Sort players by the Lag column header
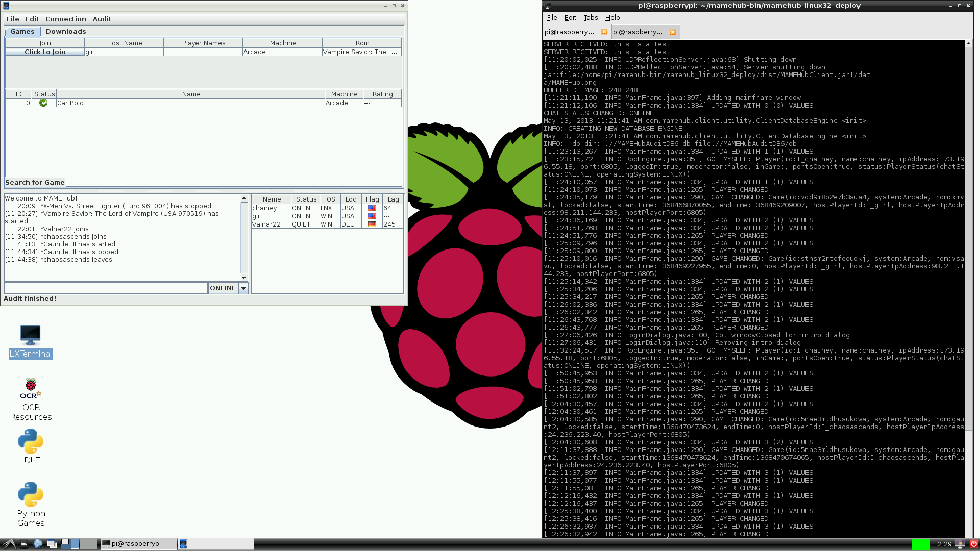This screenshot has width=980, height=551. pyautogui.click(x=393, y=199)
